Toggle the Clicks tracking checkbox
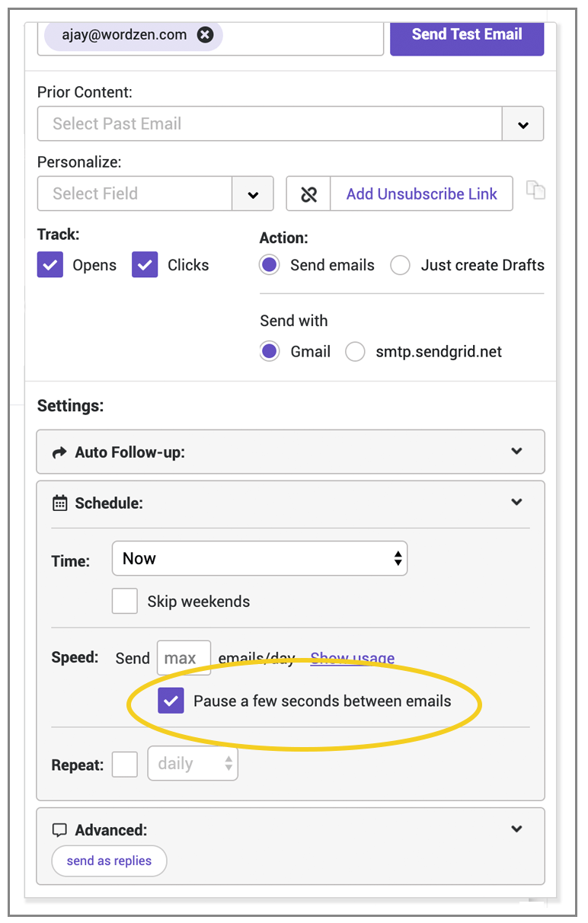 pyautogui.click(x=145, y=265)
